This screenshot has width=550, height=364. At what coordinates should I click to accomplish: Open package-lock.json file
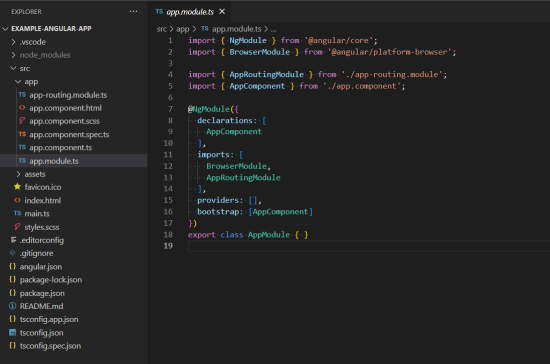tap(51, 280)
